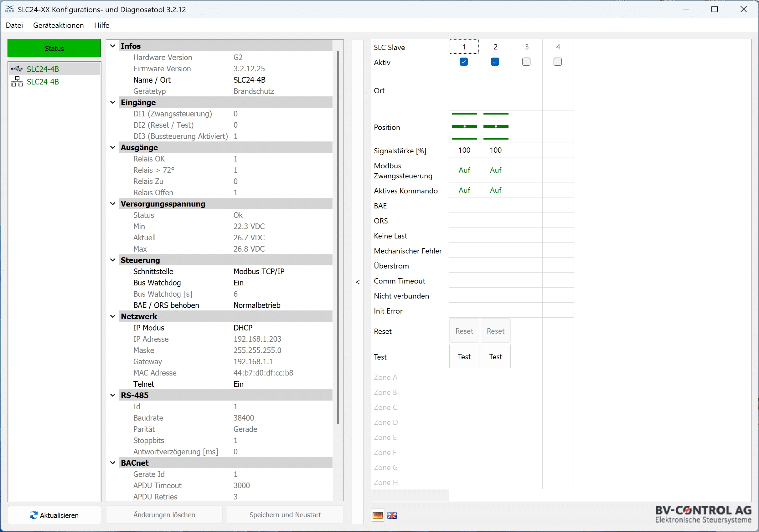Click the Ort cell for slave 1
The image size is (759, 532).
click(x=464, y=90)
